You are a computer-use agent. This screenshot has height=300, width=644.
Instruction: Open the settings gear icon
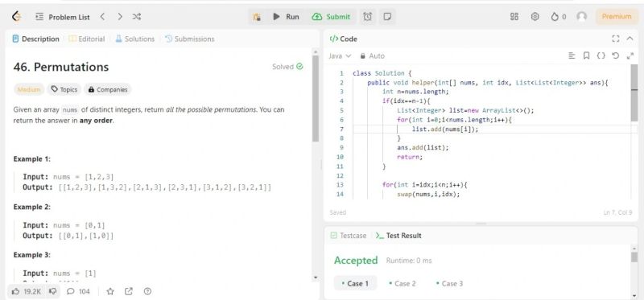[x=535, y=17]
